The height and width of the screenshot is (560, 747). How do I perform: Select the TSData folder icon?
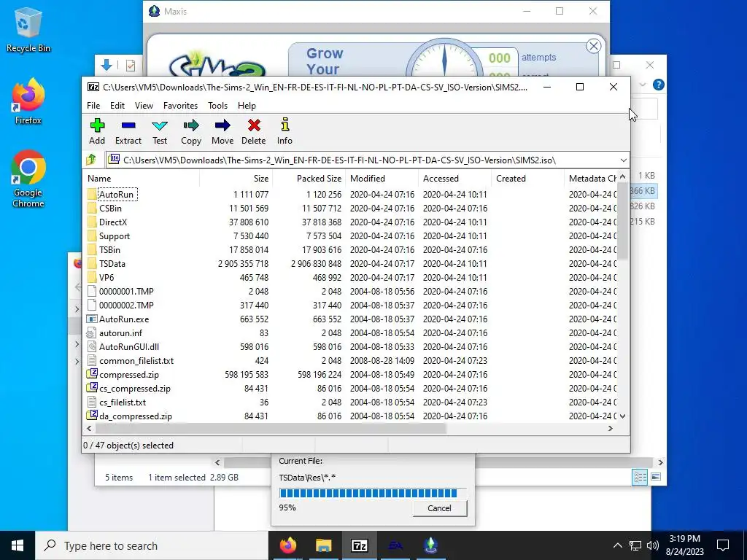click(92, 264)
